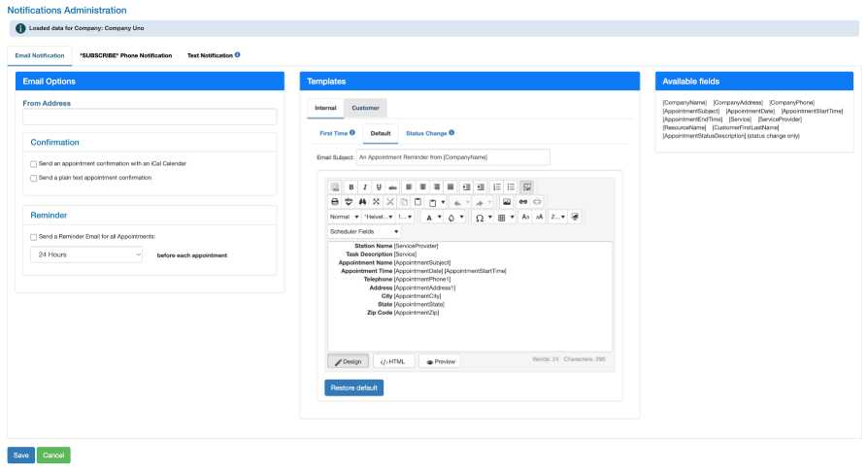This screenshot has width=868, height=473.
Task: Expand the Scheduler Fields dropdown
Action: (364, 232)
